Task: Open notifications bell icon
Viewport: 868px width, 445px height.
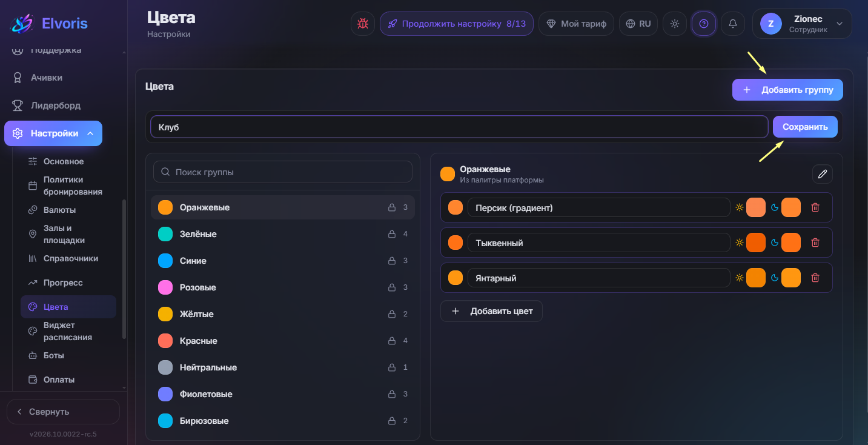Action: pos(733,24)
